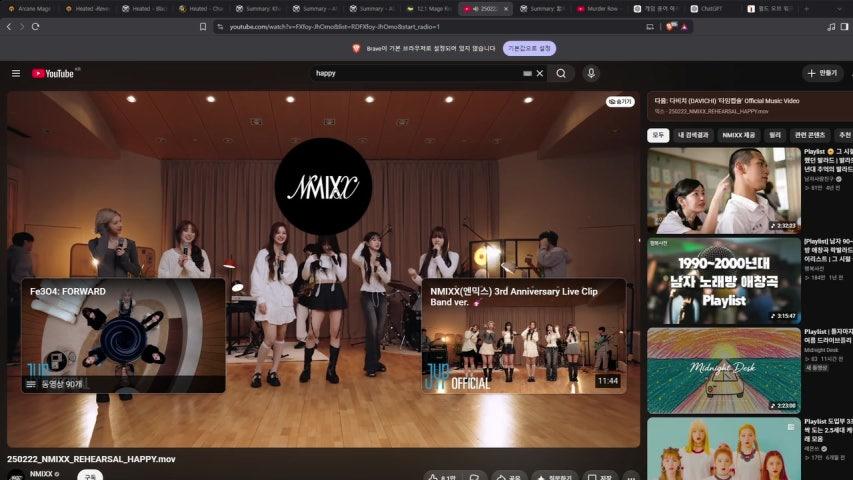Open the girl group thumbnail at sidebar bottom
Screen dimensions: 853x480
coord(724,449)
